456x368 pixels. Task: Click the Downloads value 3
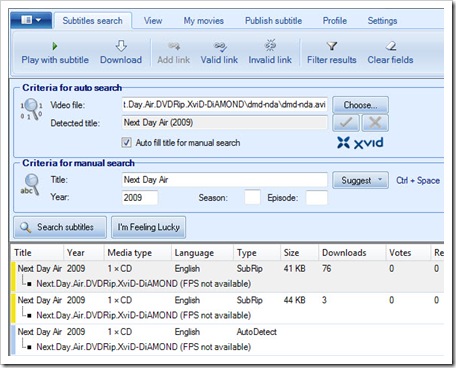point(324,300)
